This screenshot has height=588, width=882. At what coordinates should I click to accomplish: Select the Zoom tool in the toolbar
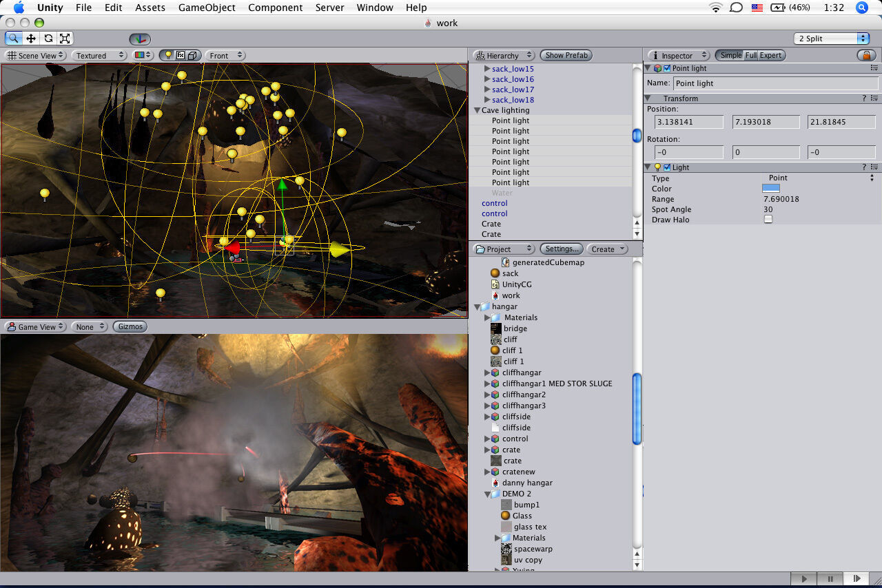[x=14, y=39]
